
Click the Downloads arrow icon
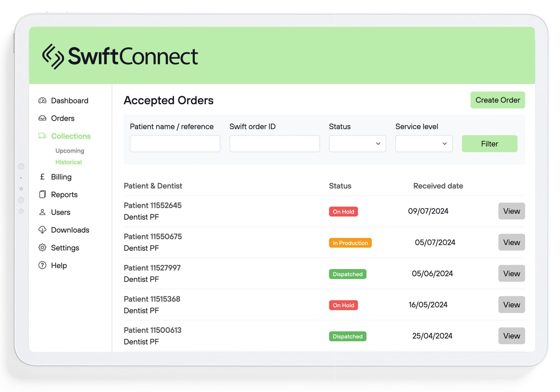pyautogui.click(x=42, y=230)
